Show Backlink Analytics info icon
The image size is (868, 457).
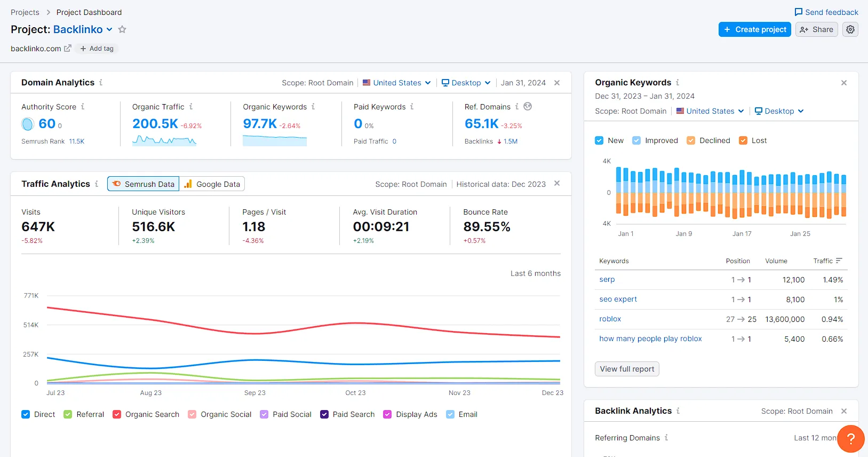click(678, 411)
